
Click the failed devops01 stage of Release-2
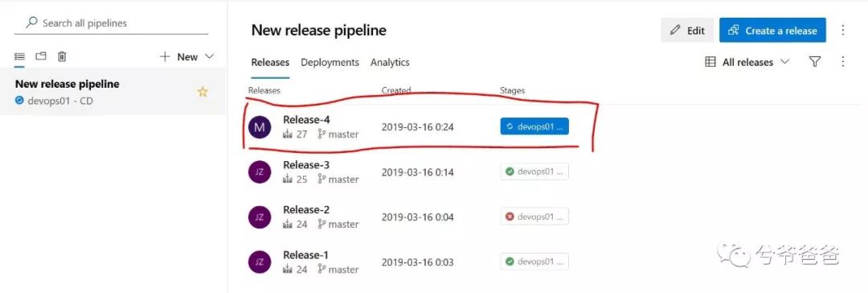pyautogui.click(x=534, y=217)
